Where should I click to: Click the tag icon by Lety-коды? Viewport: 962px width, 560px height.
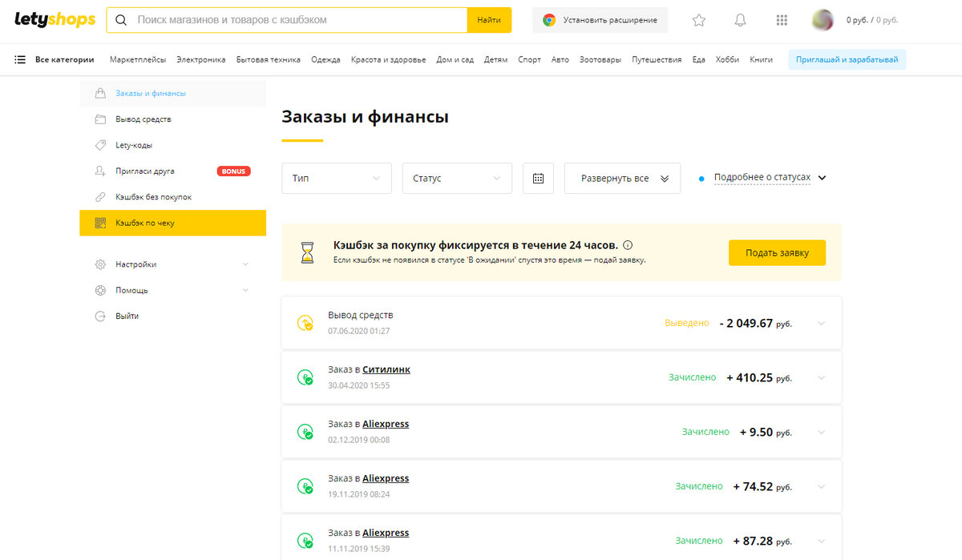(100, 145)
